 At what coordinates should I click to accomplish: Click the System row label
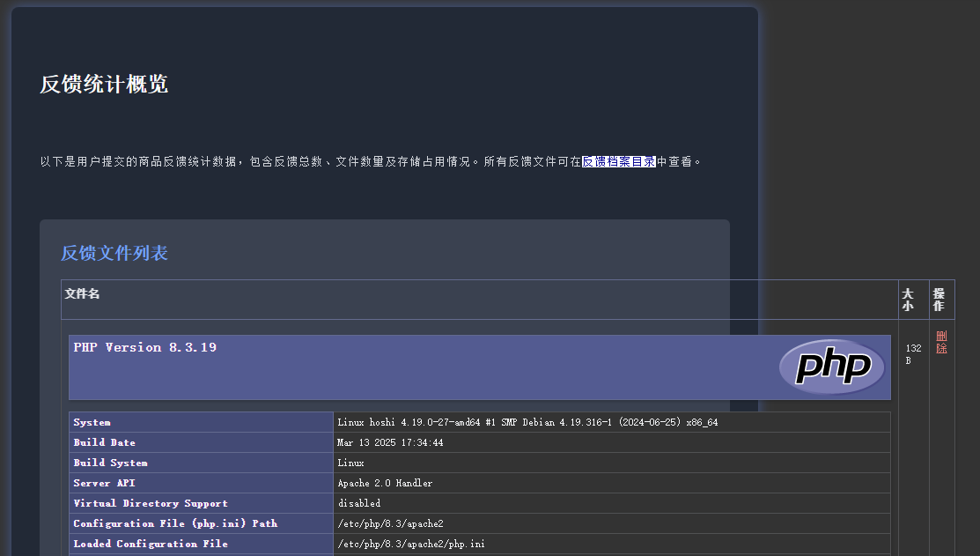[92, 422]
